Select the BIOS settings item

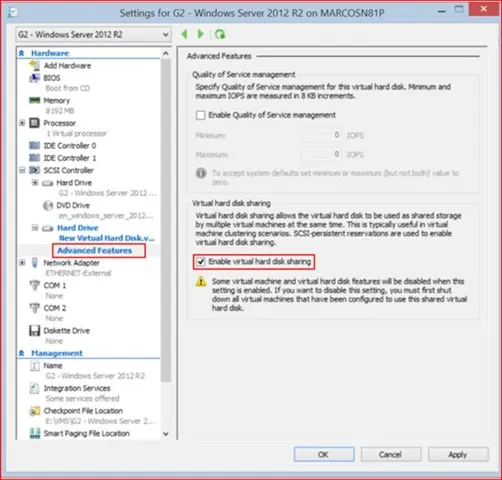pos(52,78)
